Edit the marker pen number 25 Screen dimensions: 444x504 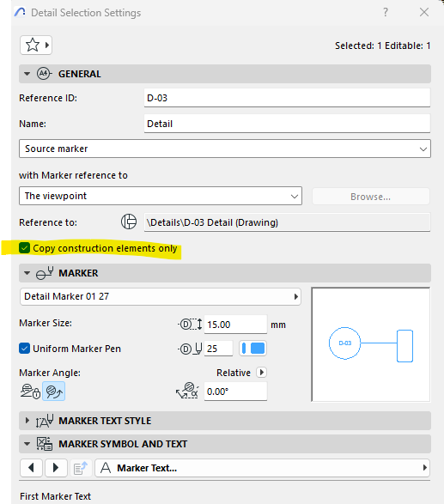coord(218,349)
